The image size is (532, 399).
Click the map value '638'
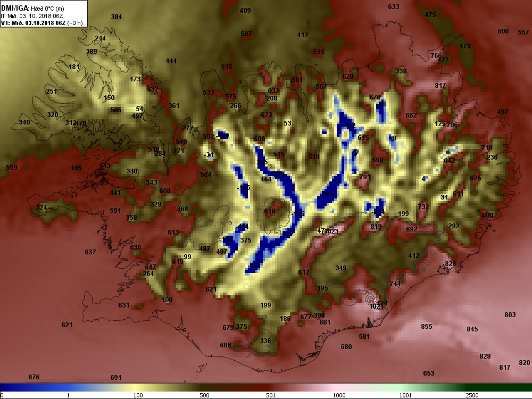pos(270,211)
